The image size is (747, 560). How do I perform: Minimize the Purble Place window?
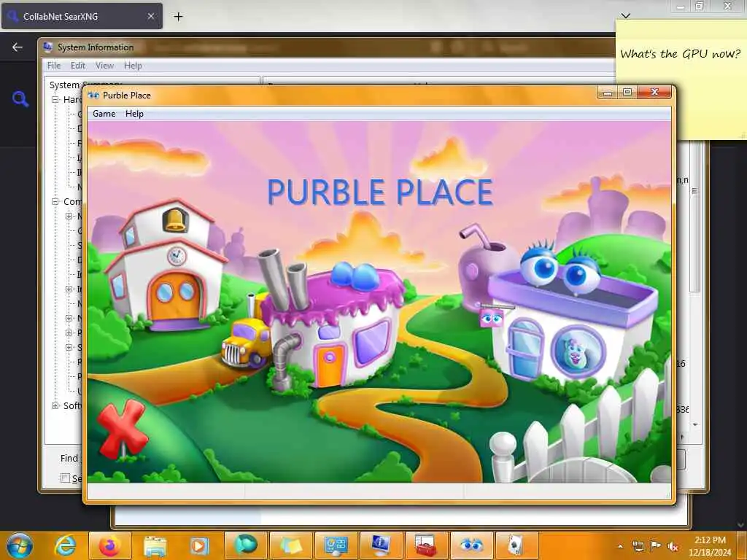(x=608, y=93)
